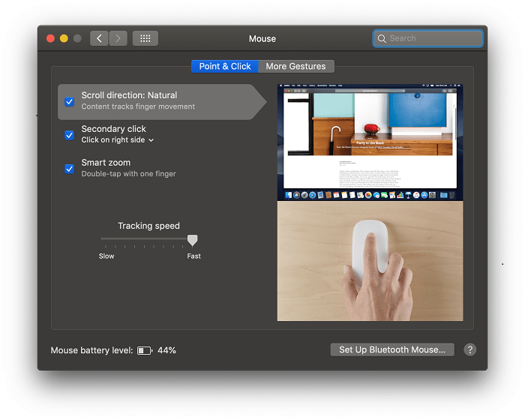525x420 pixels.
Task: Click the 'Fast' slider label
Action: point(193,256)
